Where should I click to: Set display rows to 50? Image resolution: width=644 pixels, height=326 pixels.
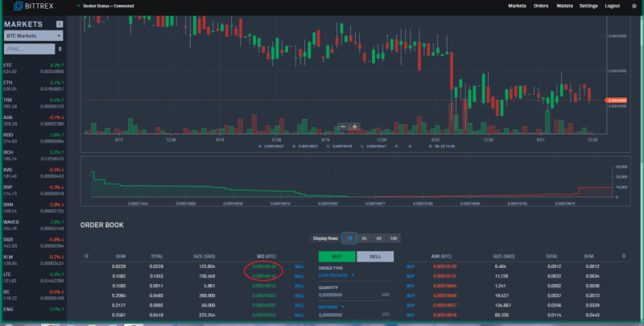tap(378, 238)
